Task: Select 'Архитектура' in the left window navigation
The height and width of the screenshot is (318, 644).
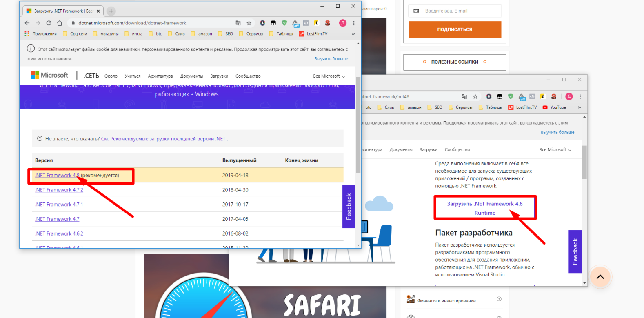Action: pos(160,76)
